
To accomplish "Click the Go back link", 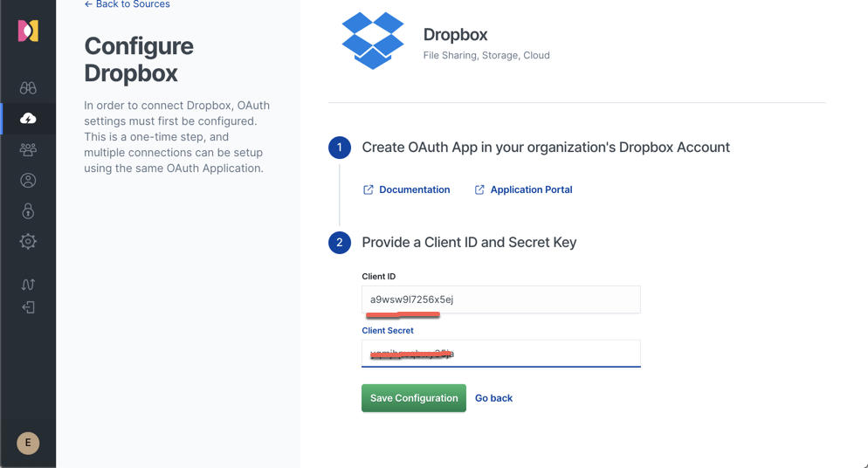I will (493, 398).
